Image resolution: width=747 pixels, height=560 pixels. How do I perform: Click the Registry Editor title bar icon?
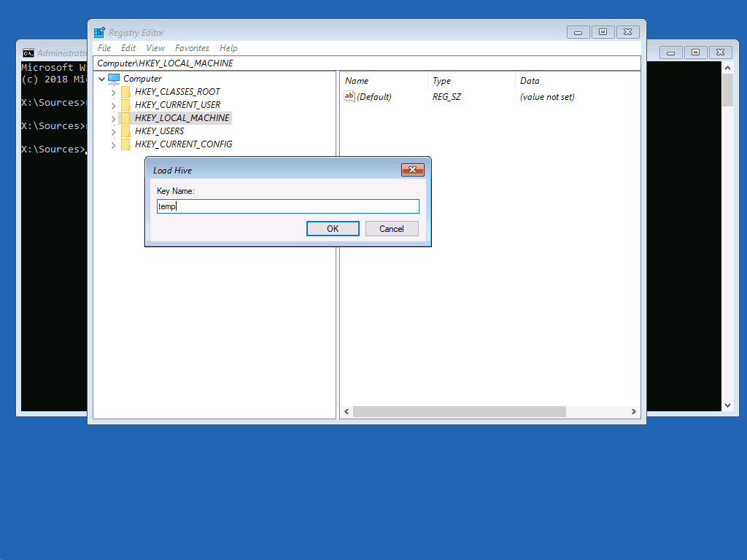click(x=98, y=32)
